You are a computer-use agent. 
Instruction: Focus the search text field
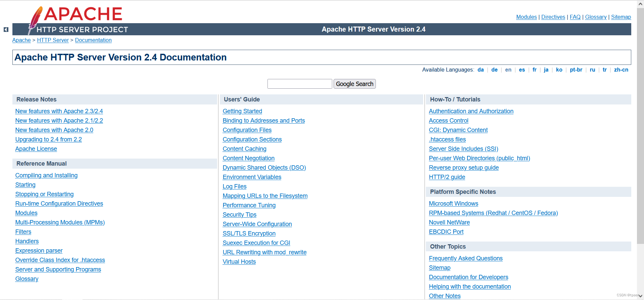(300, 84)
